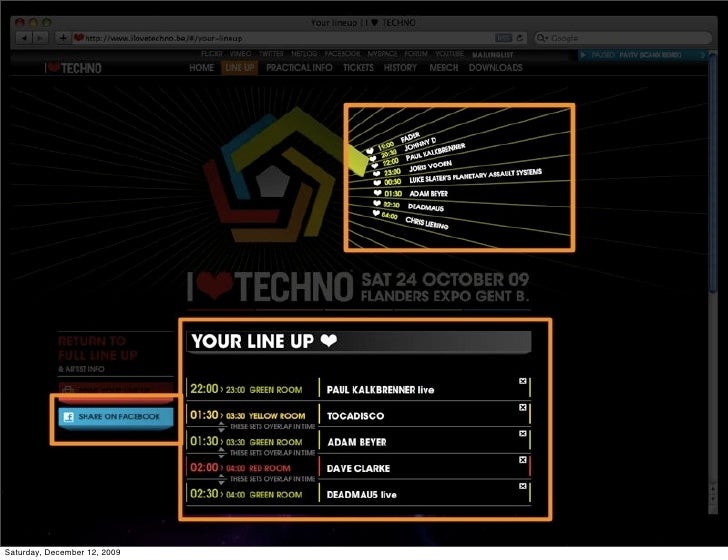
Task: Toggle the heart beside Joris Voorn
Action: pyautogui.click(x=376, y=174)
